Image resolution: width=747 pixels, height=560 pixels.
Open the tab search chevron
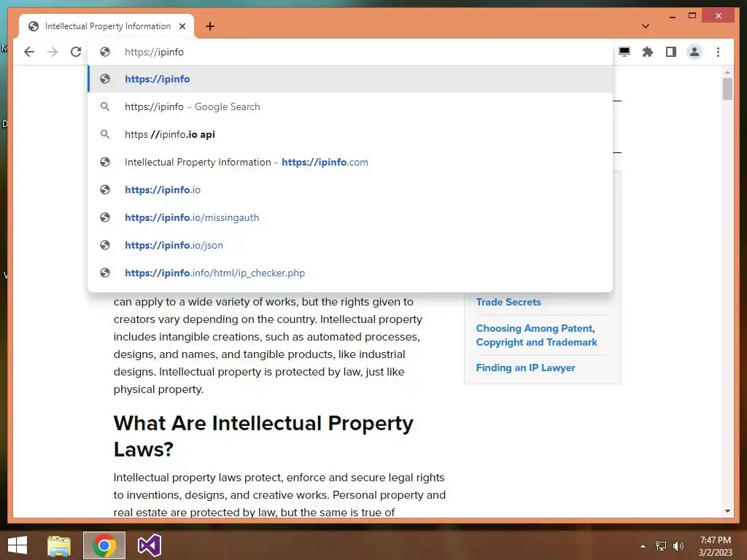(646, 26)
